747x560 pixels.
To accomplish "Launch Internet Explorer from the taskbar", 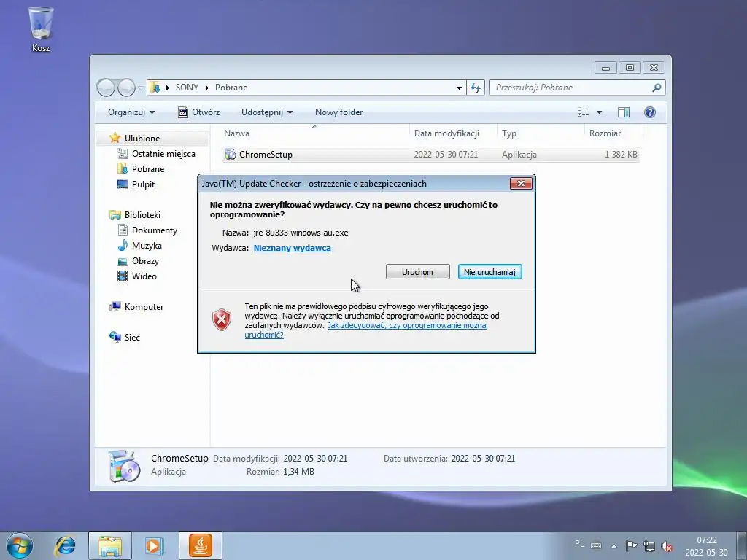I will click(65, 545).
